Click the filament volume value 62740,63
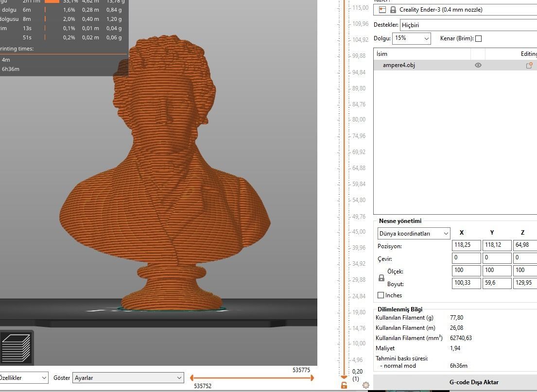Viewport: 537px width, 392px height. [x=461, y=338]
